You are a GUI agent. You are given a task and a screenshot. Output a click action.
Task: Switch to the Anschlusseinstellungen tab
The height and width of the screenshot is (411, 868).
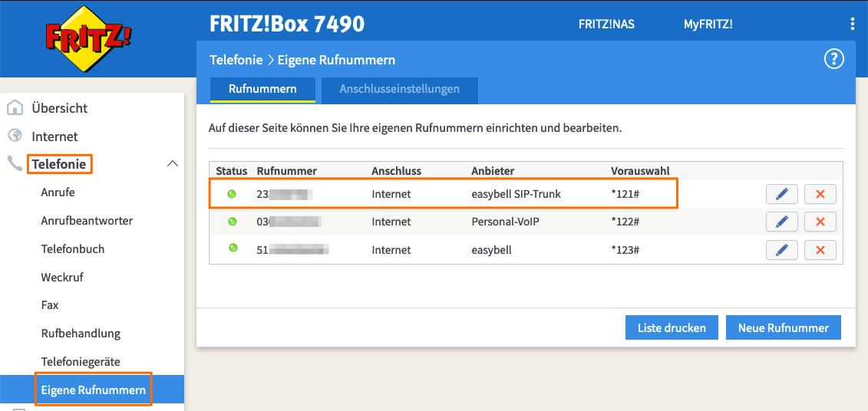[399, 89]
